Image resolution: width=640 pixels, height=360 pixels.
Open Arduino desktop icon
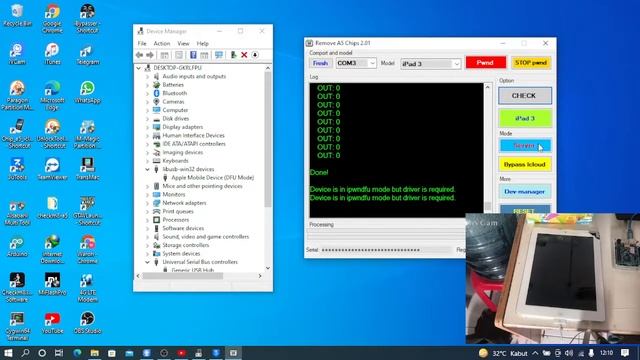point(17,246)
